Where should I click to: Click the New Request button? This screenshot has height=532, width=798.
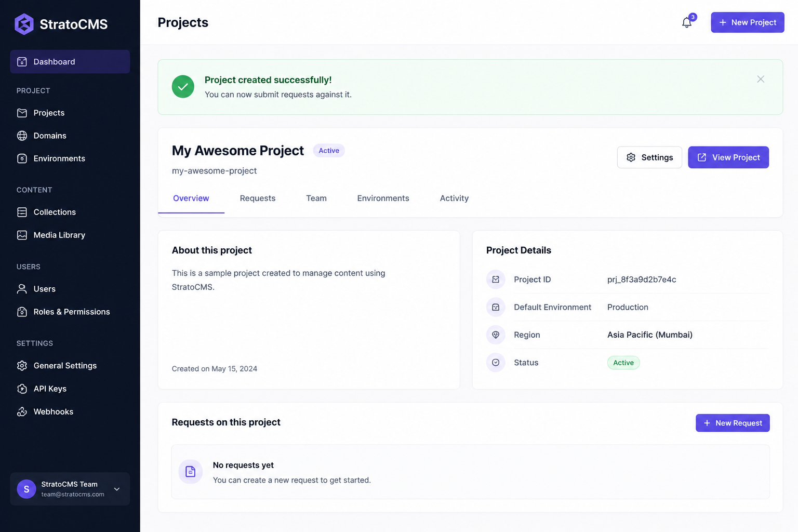[x=733, y=423]
